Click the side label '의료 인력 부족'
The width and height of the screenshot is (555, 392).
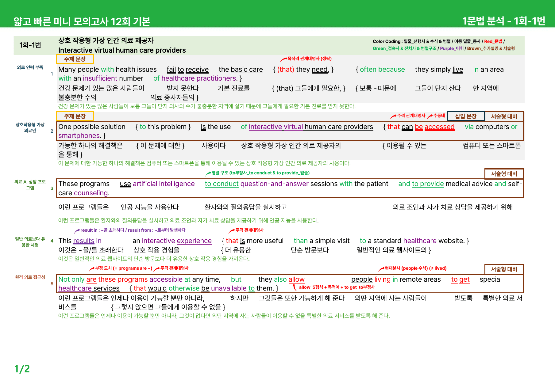point(30,67)
